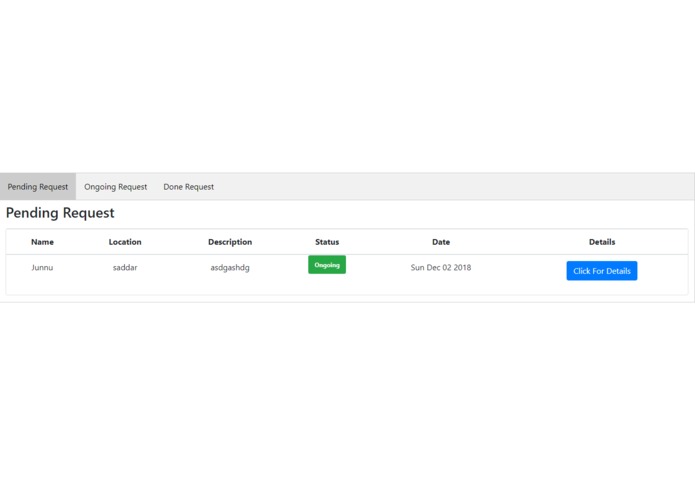
Task: Click the description cell asdgashdg
Action: (x=230, y=268)
